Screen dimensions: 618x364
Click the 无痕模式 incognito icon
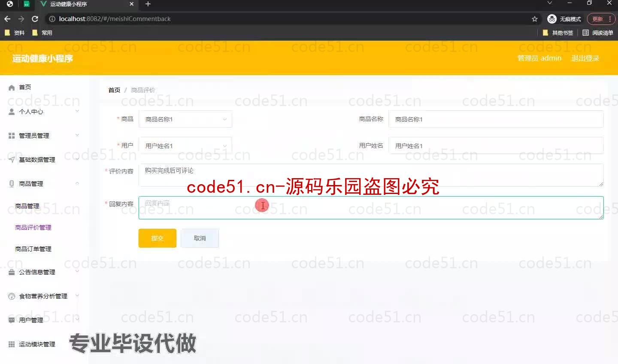(x=552, y=19)
